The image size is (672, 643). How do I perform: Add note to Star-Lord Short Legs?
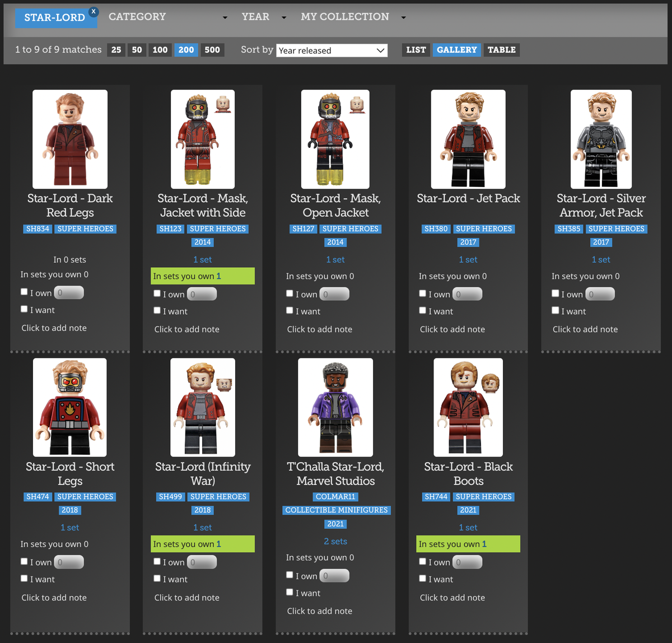coord(54,598)
